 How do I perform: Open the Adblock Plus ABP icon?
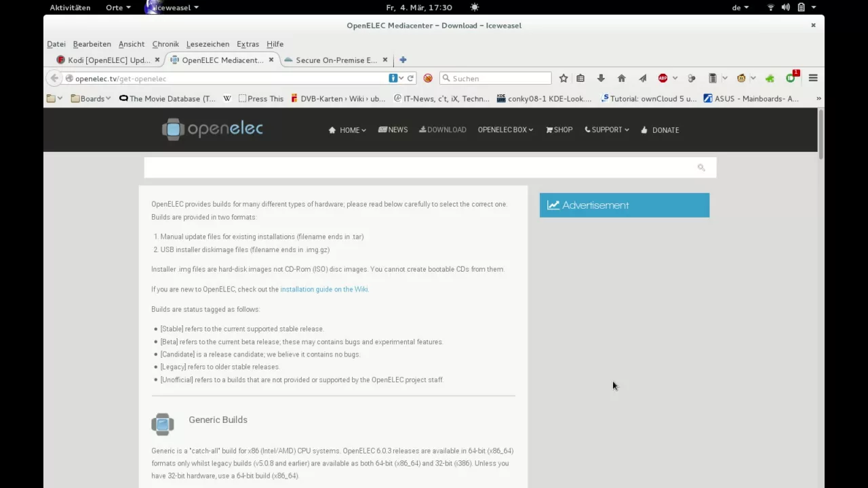[x=663, y=78]
